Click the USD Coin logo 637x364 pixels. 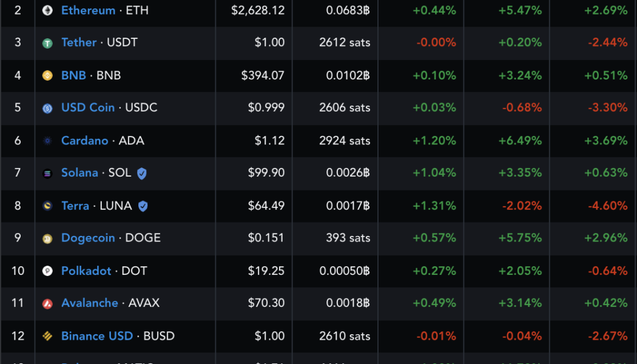click(x=49, y=108)
